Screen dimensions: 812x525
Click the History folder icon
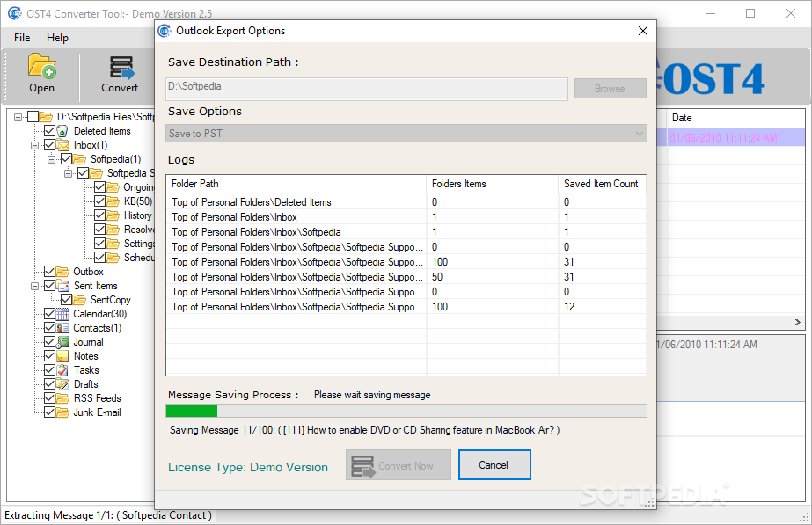(x=113, y=215)
